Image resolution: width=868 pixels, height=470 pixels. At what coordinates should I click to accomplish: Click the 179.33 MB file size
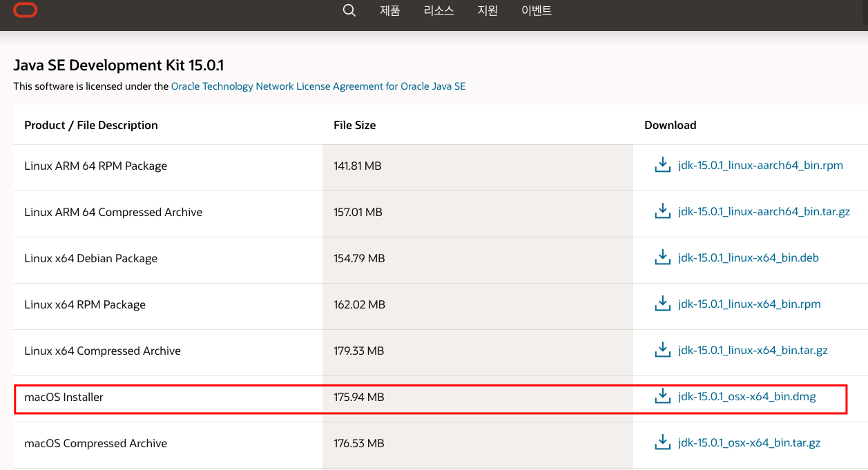[359, 351]
